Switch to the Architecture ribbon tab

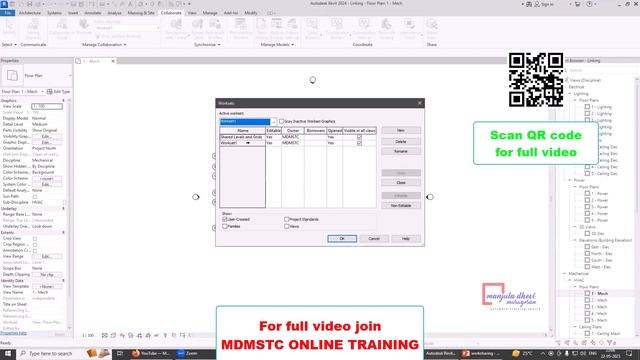pos(30,13)
